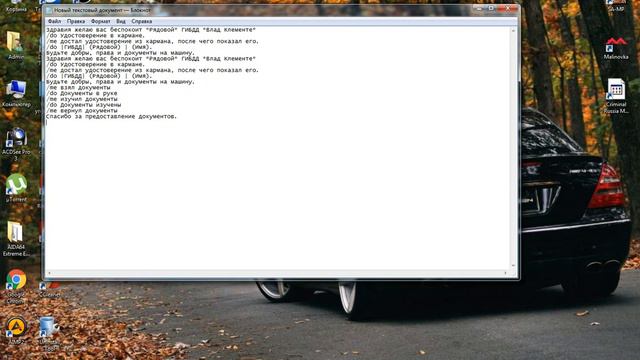
Task: Click the line '/me взял документы'
Action: tap(78, 87)
